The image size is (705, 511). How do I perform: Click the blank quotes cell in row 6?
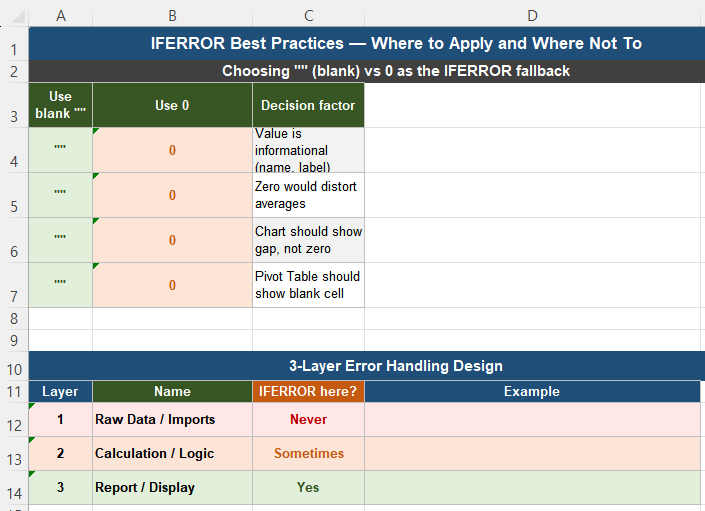(x=61, y=240)
